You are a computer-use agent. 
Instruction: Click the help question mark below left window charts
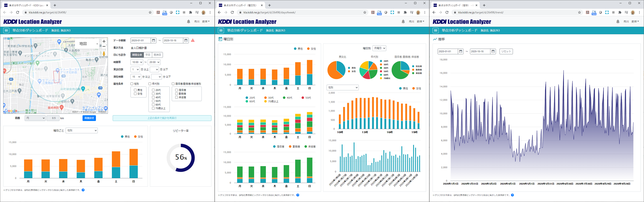[x=83, y=190]
